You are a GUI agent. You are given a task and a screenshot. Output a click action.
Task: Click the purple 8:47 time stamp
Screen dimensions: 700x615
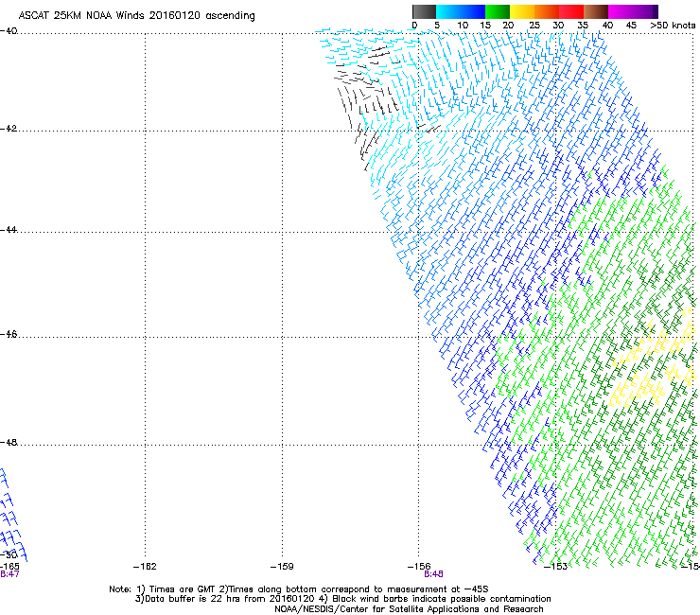click(9, 574)
